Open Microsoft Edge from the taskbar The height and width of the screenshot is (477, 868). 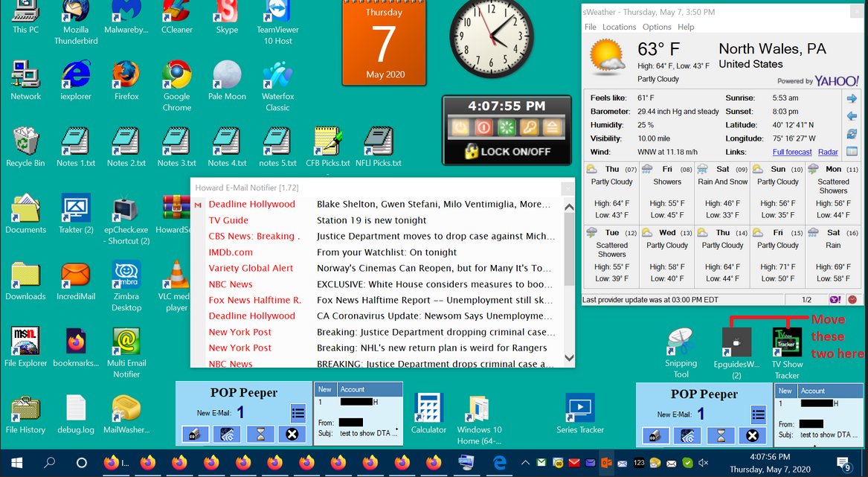[500, 463]
